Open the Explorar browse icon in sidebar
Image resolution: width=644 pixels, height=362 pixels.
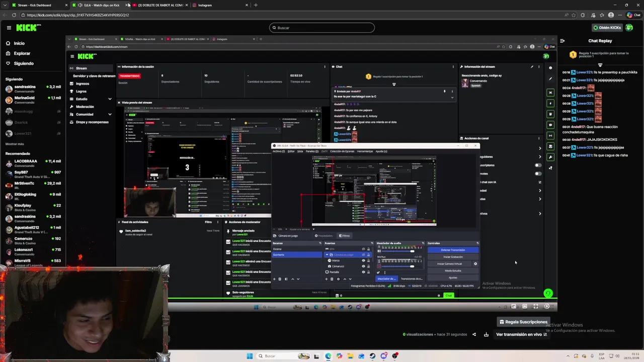(8, 53)
